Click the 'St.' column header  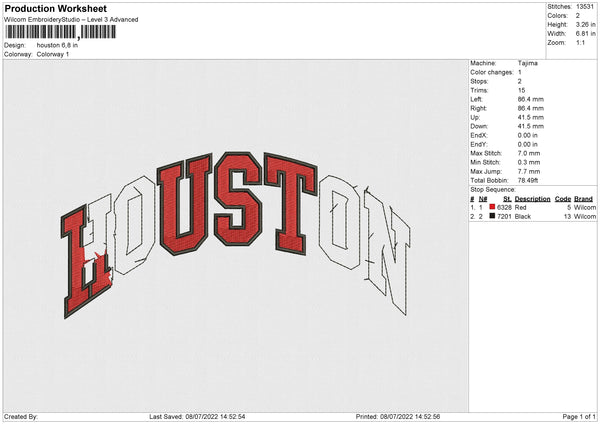point(507,199)
